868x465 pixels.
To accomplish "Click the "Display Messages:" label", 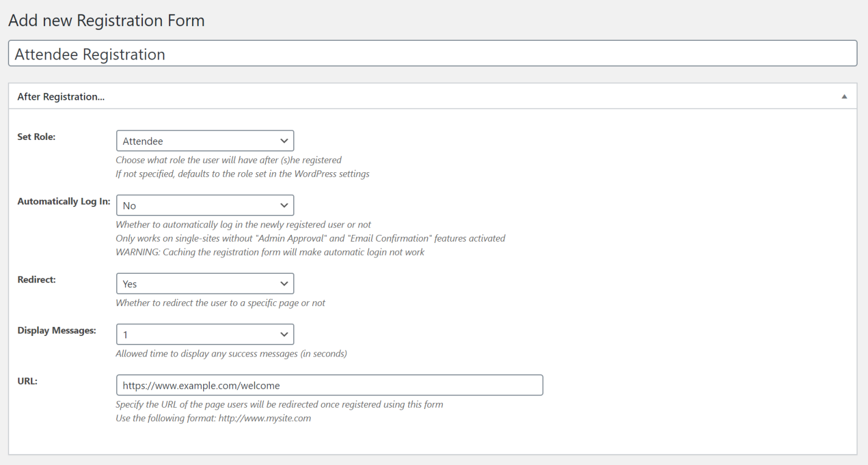I will pos(57,330).
